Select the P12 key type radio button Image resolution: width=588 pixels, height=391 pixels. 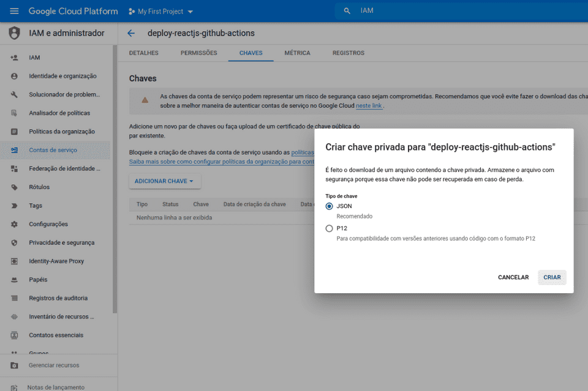(330, 228)
